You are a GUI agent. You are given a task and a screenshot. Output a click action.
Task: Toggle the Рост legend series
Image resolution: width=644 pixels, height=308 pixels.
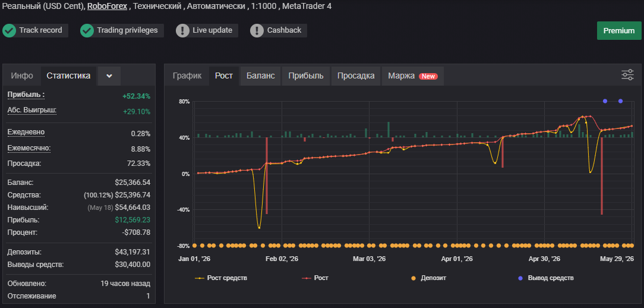315,278
